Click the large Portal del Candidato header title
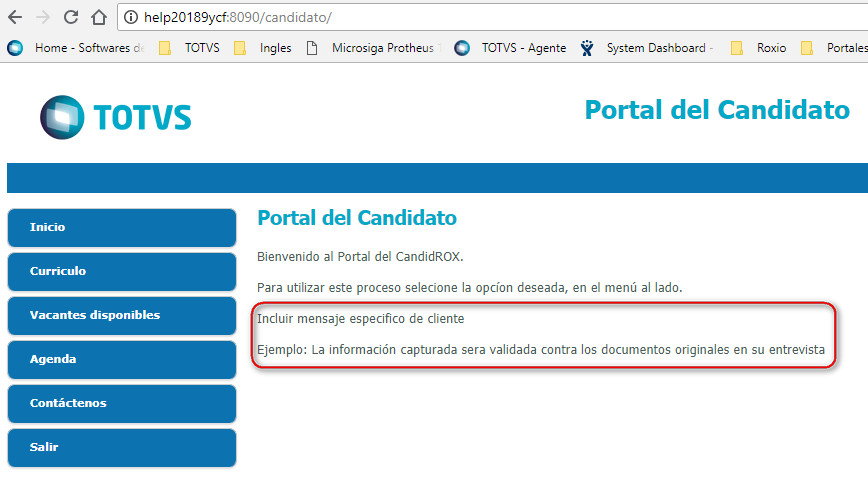The height and width of the screenshot is (478, 868). [717, 110]
